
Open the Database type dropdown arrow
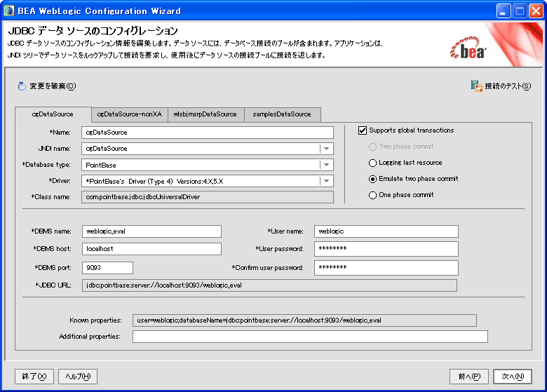tap(326, 165)
